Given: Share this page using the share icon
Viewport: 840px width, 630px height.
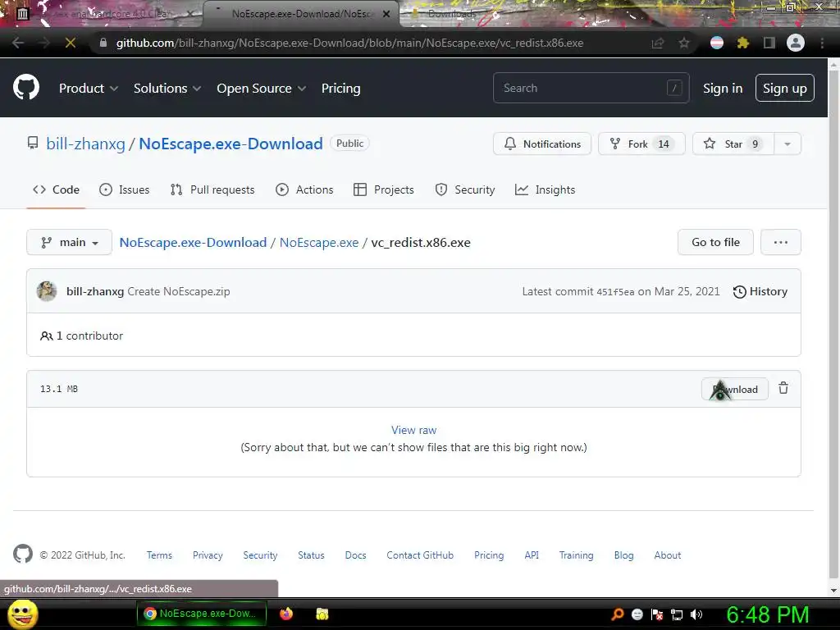Looking at the screenshot, I should pyautogui.click(x=658, y=43).
